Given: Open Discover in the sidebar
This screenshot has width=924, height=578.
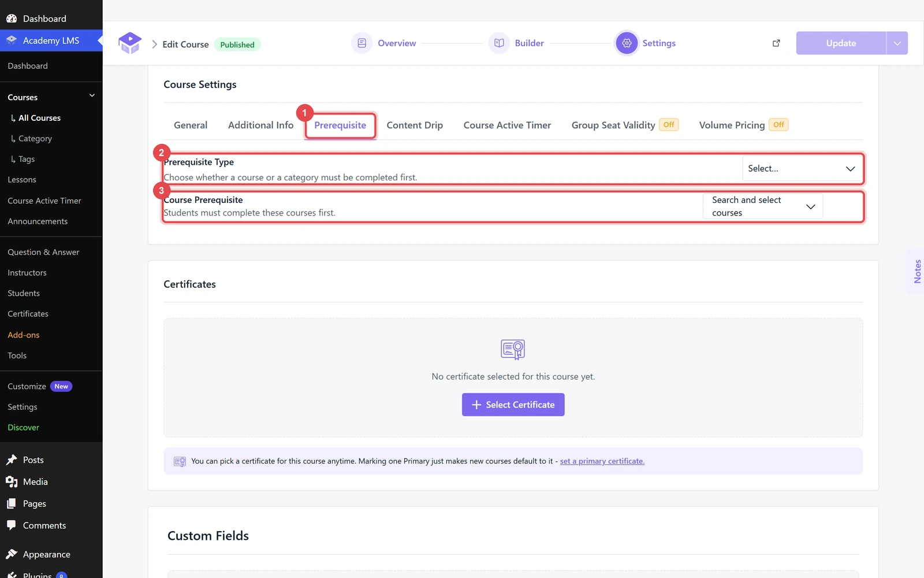Looking at the screenshot, I should click(24, 428).
